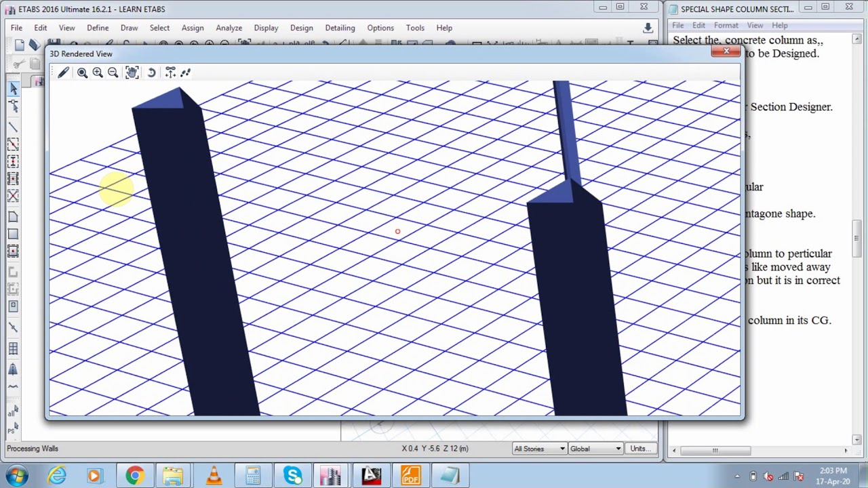Launch Internet Explorer from taskbar
Image resolution: width=868 pixels, height=488 pixels.
57,476
